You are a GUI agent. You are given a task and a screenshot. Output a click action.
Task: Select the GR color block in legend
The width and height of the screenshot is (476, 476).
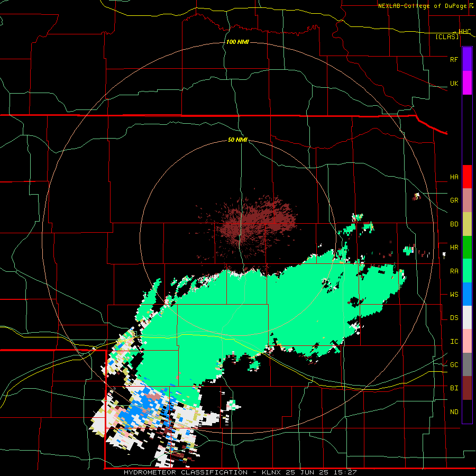click(467, 200)
